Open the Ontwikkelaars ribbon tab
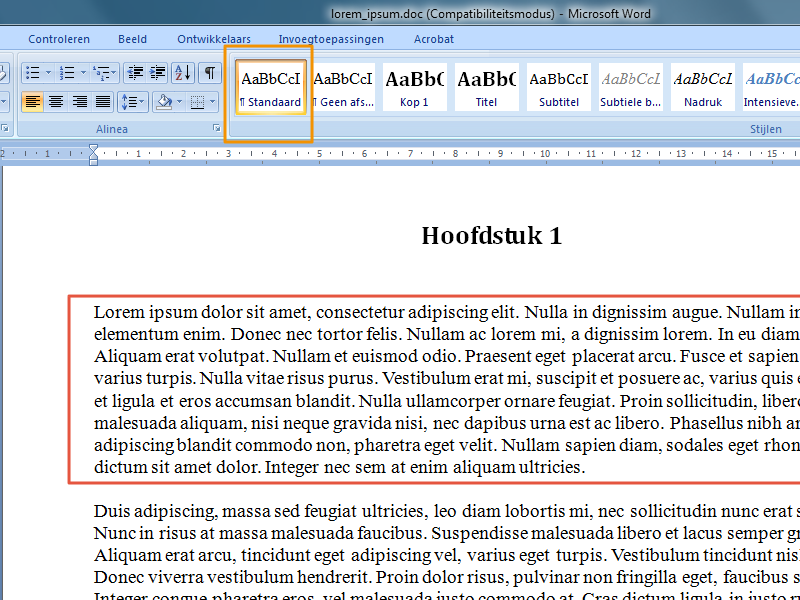Image resolution: width=800 pixels, height=600 pixels. click(214, 39)
